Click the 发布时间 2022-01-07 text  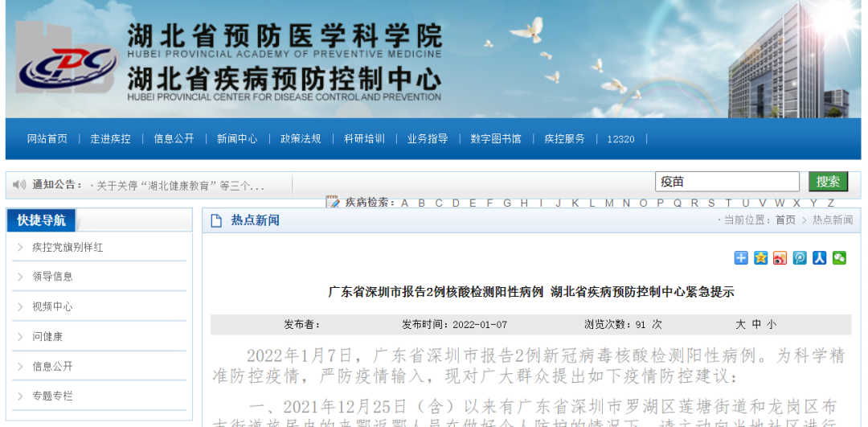coord(454,325)
